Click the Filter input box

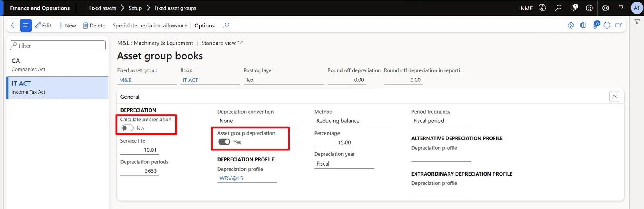[x=58, y=45]
